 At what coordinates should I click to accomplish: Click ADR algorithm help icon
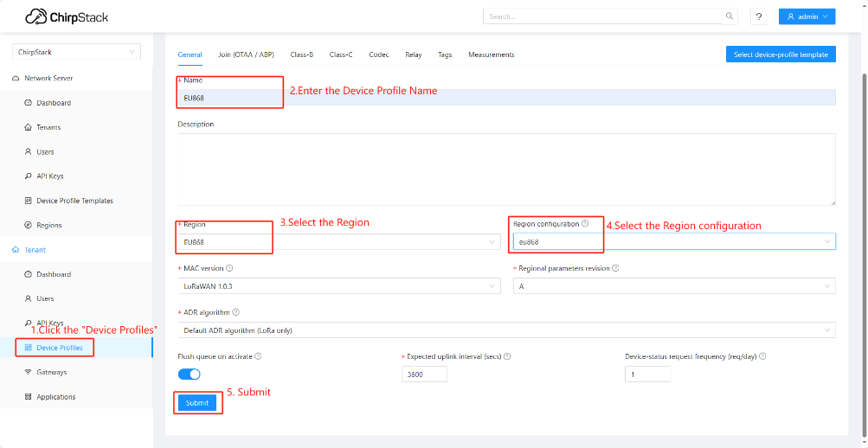click(236, 312)
